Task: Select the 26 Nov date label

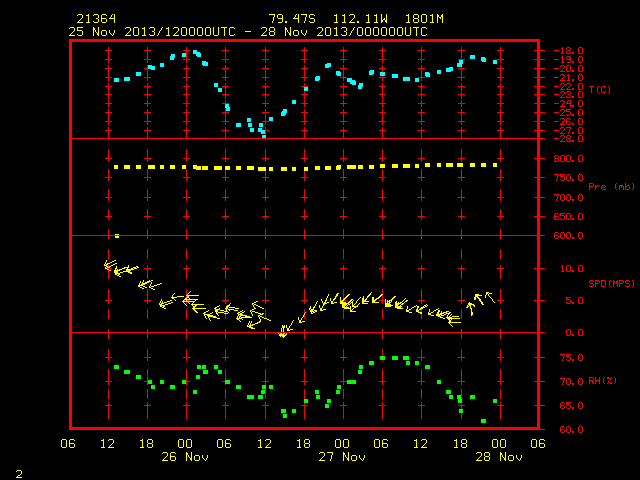Action: point(185,457)
